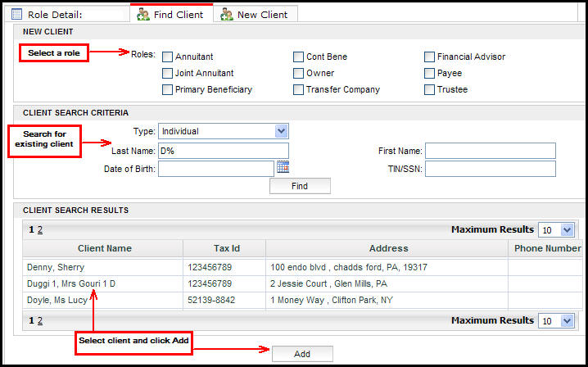Click the Address column header
Viewport: 588px width, 367px height.
click(x=388, y=248)
